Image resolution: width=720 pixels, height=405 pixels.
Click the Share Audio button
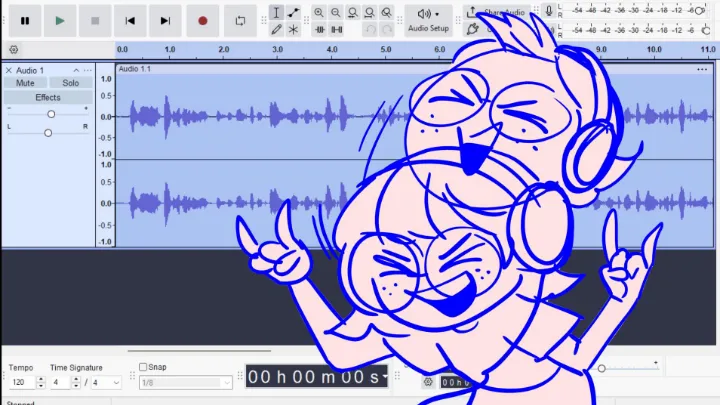click(496, 12)
